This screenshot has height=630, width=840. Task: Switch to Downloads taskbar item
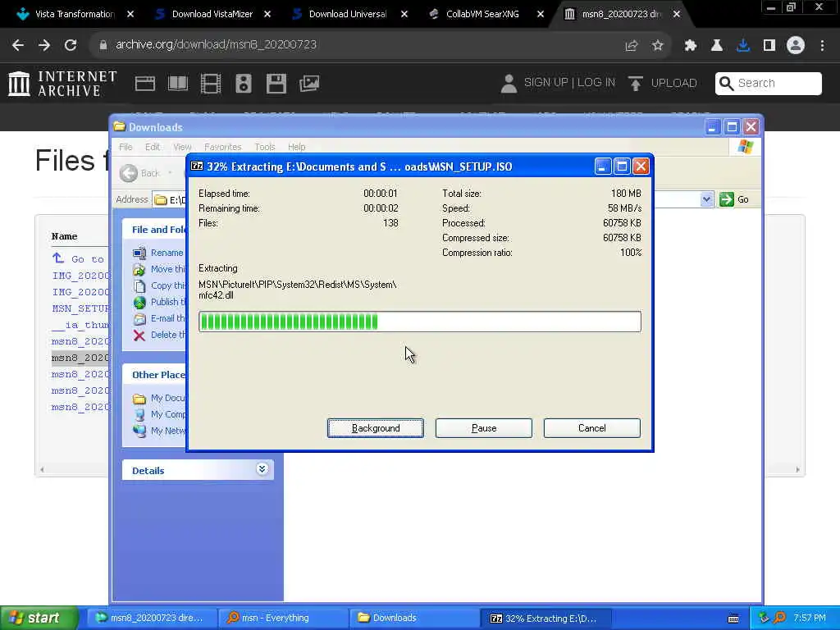click(x=413, y=619)
